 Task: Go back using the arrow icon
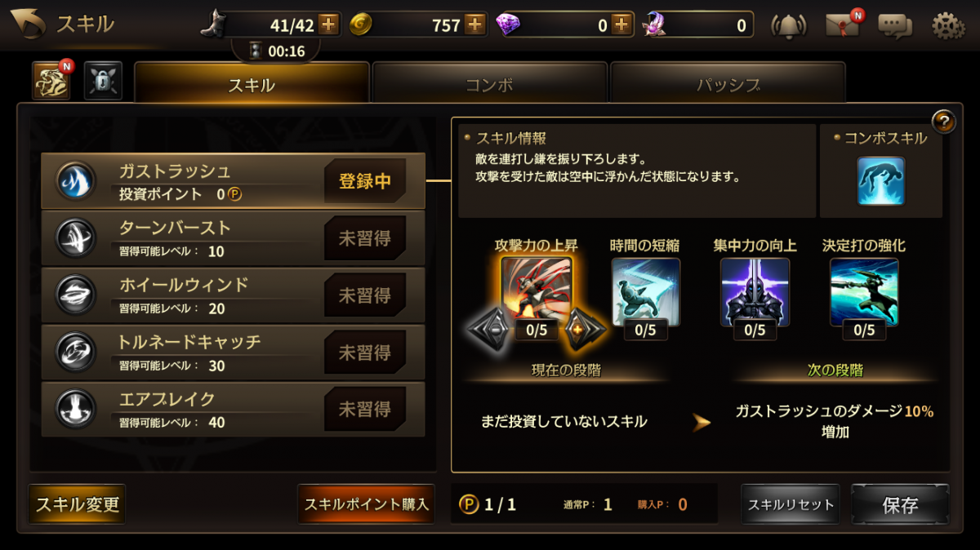pos(27,24)
